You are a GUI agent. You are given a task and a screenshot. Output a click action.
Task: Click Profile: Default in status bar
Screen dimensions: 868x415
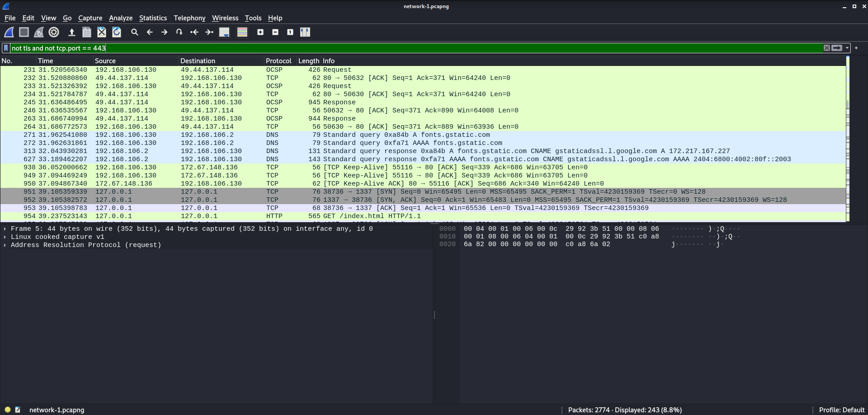(841, 410)
